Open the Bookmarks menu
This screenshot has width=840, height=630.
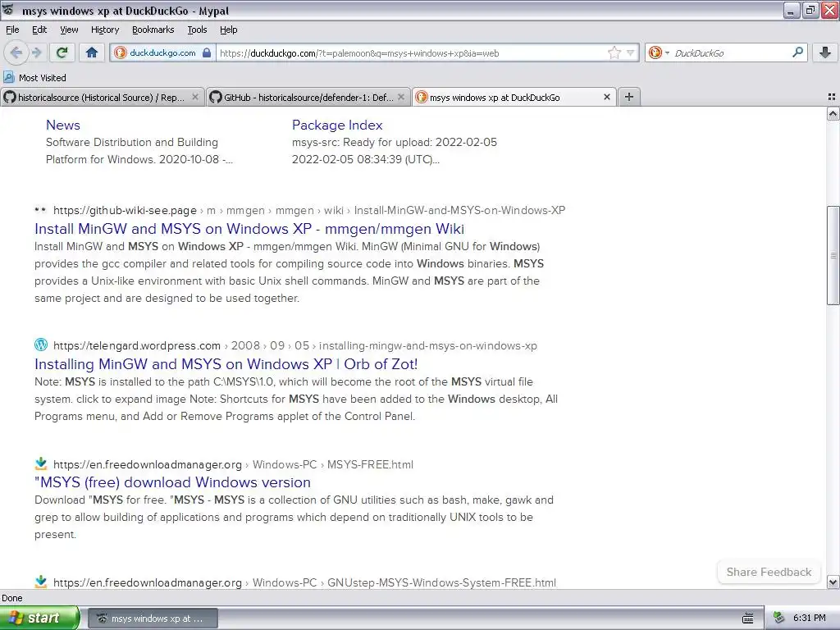pyautogui.click(x=153, y=30)
